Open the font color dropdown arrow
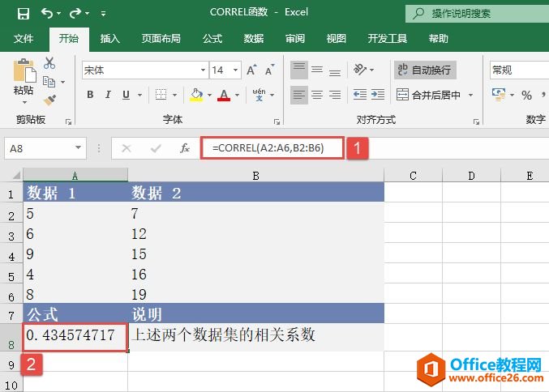Screen dimensions: 549x392 click(x=237, y=95)
